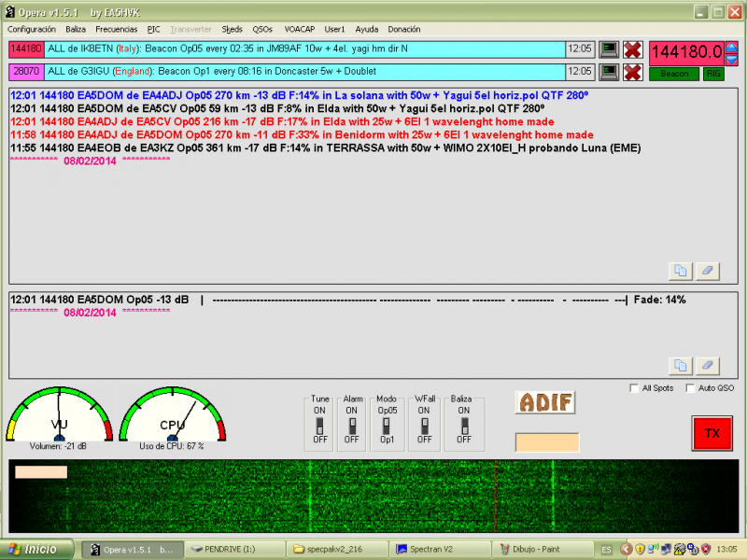Viewport: 747px width, 560px height.
Task: Click the beige box on waterfall
Action: tap(41, 472)
